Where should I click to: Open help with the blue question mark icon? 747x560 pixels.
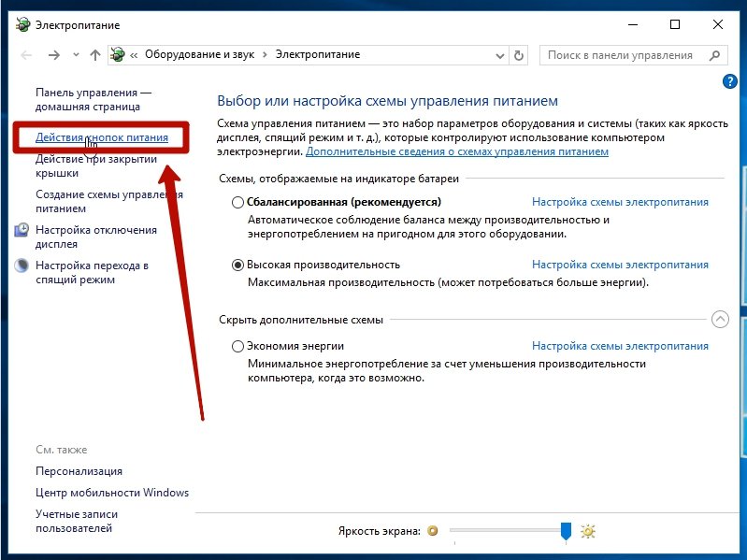(x=729, y=81)
